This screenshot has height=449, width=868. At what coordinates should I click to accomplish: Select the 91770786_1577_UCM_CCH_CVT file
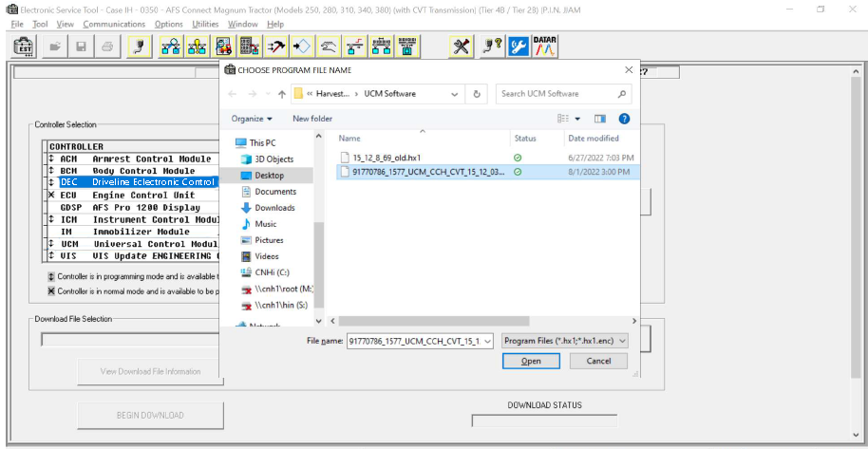coord(488,172)
